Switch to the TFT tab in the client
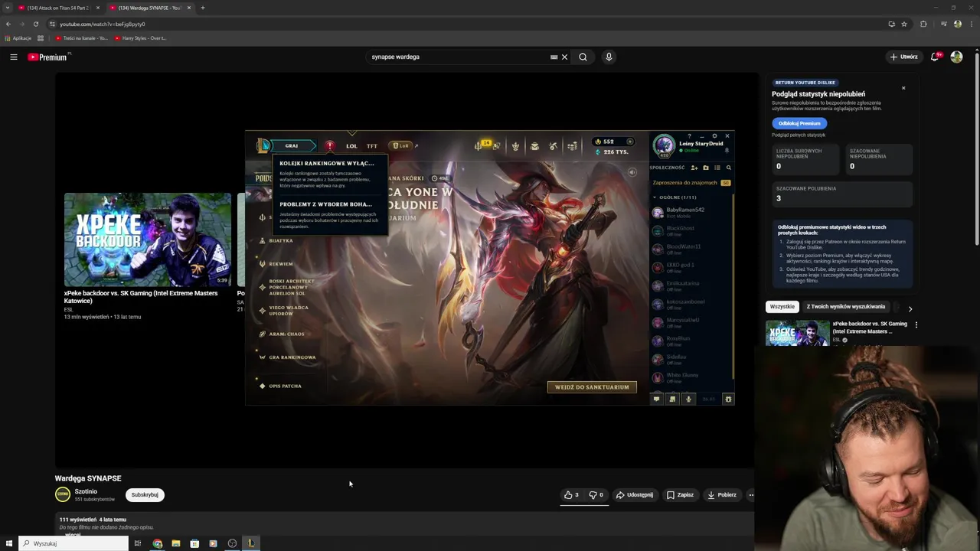The height and width of the screenshot is (551, 980). click(372, 145)
